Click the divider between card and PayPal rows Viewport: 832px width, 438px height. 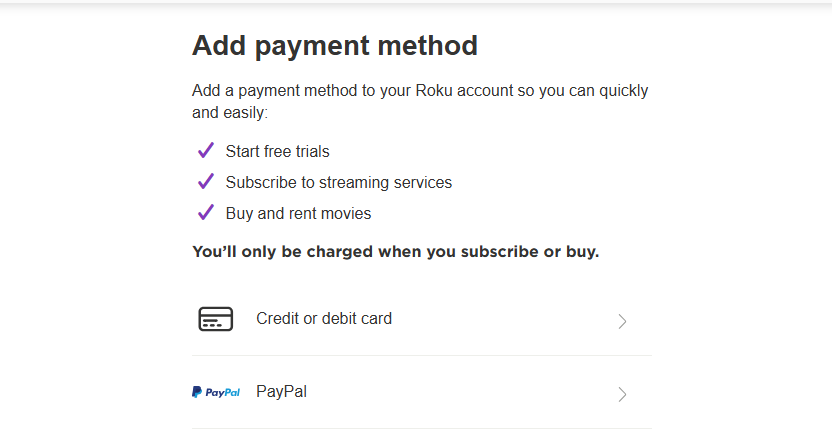tap(421, 356)
